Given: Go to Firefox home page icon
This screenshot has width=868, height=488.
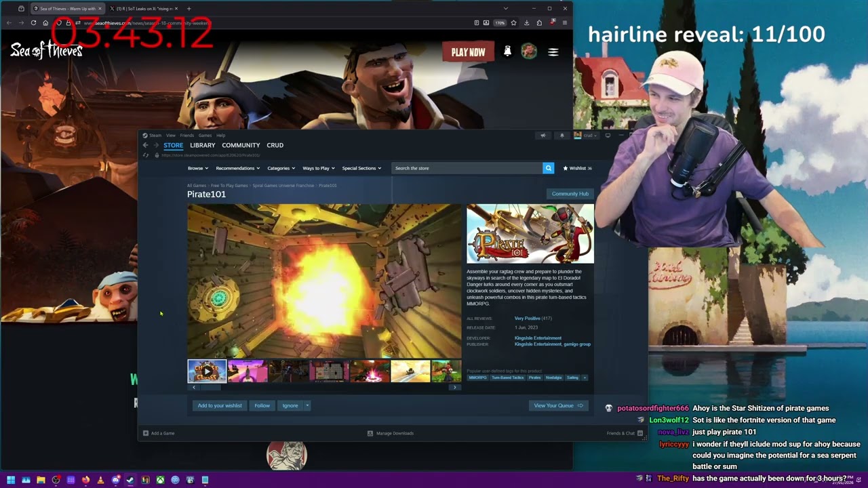Looking at the screenshot, I should (x=45, y=22).
